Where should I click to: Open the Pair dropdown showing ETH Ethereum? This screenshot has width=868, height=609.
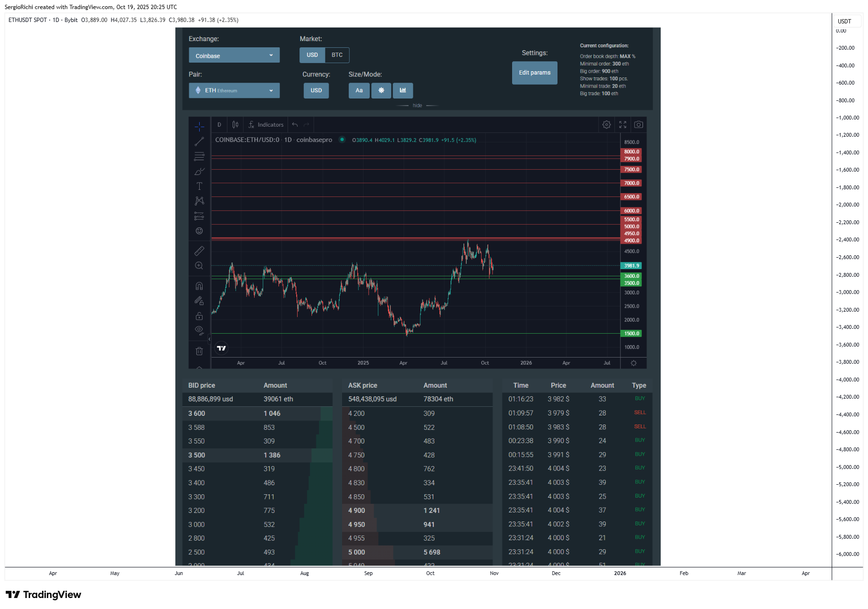coord(234,90)
